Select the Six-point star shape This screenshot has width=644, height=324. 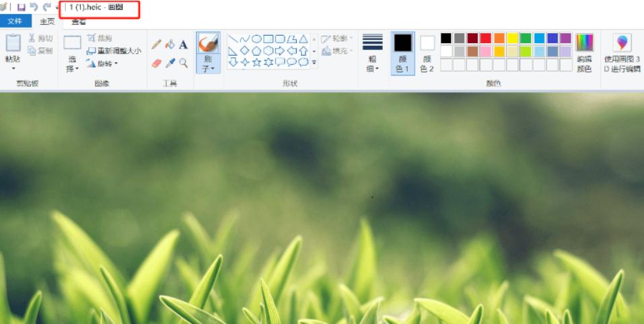coord(269,63)
